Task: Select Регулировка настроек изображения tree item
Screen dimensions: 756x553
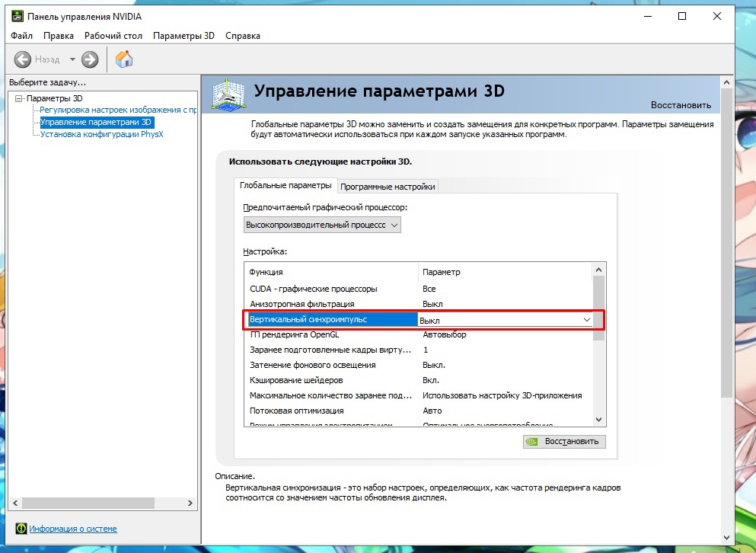Action: pos(118,110)
